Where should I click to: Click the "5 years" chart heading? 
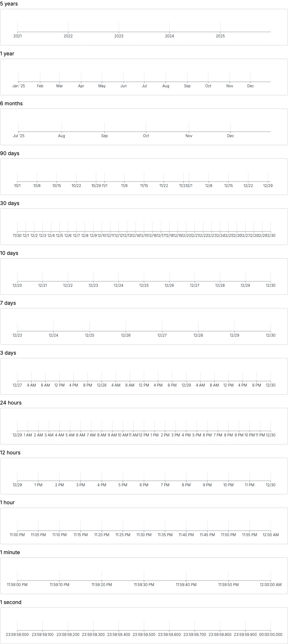[x=9, y=4]
